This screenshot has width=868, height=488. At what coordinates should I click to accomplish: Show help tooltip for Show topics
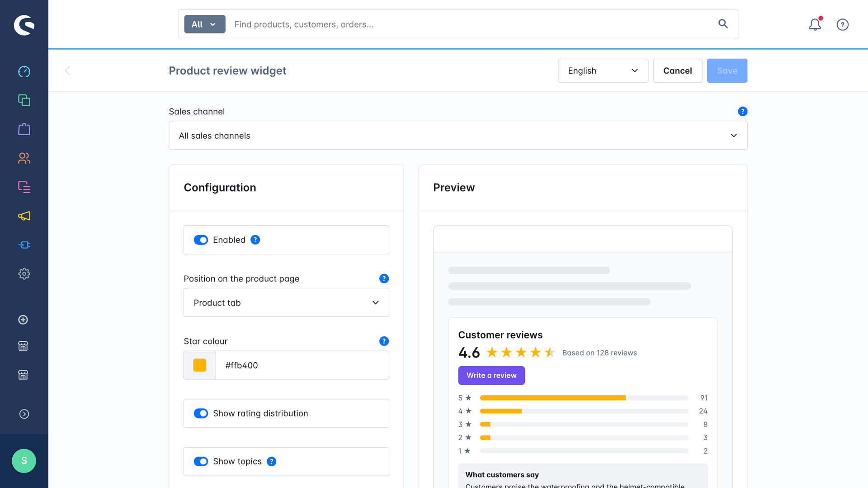[272, 461]
